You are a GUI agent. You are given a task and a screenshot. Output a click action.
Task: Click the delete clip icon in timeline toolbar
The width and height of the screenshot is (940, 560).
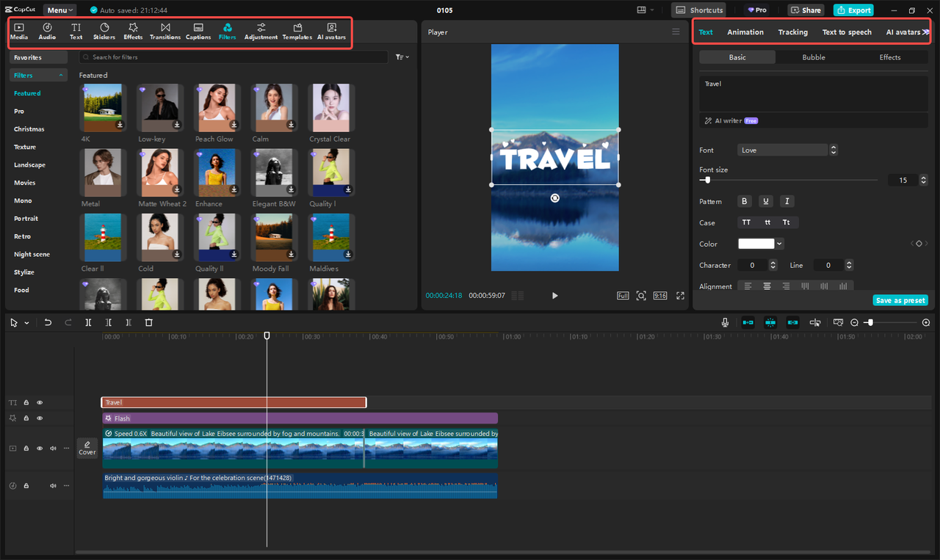point(148,321)
